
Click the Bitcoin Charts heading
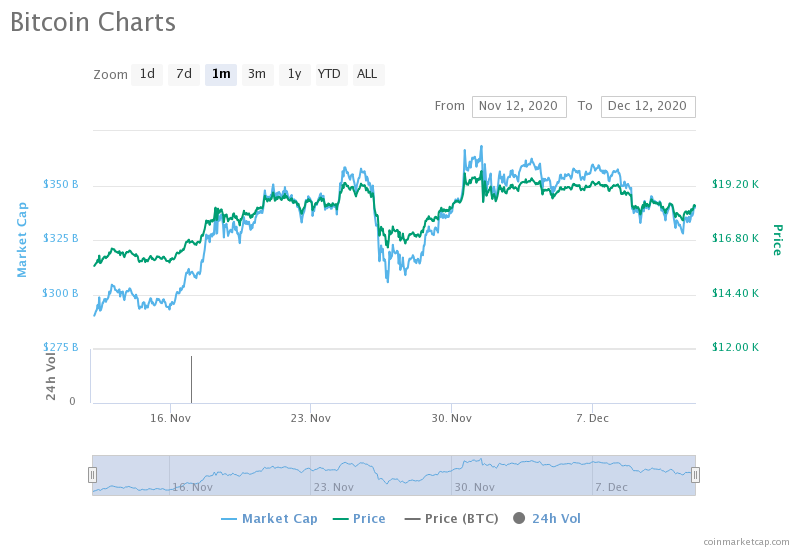(93, 22)
